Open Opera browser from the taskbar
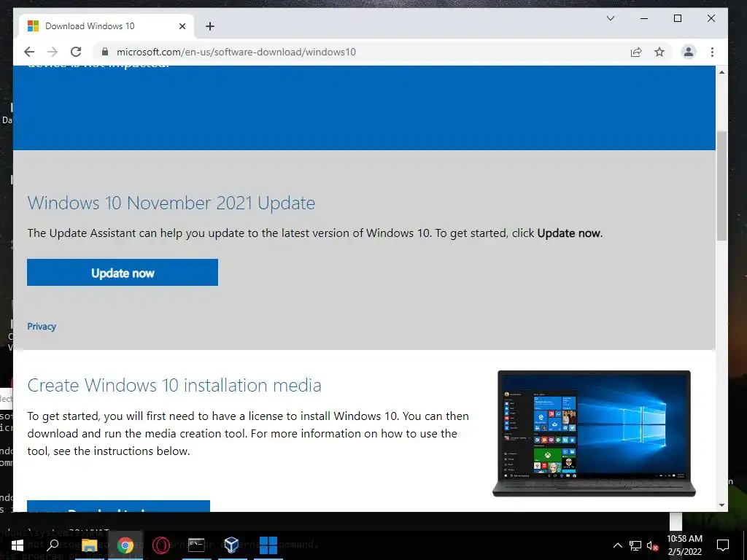Viewport: 747px width, 560px height. 161,545
